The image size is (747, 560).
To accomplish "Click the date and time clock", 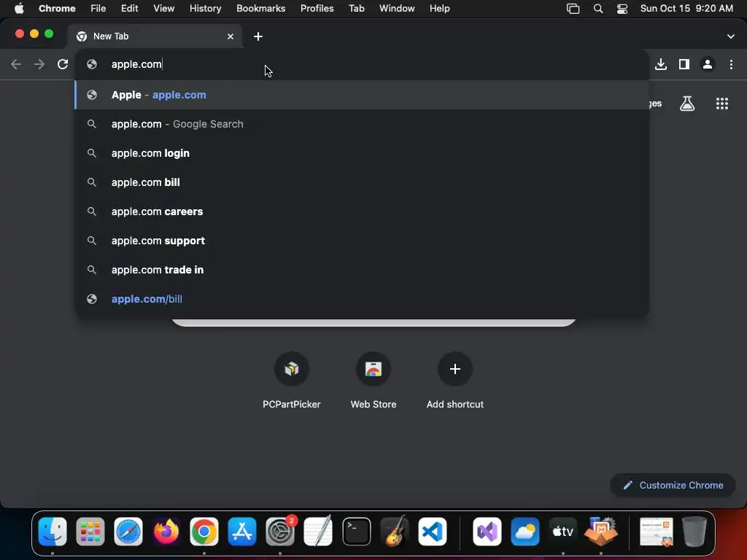I will pyautogui.click(x=686, y=8).
